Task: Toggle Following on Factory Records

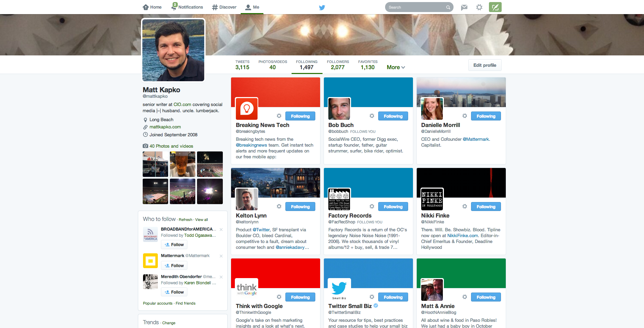Action: 393,207
